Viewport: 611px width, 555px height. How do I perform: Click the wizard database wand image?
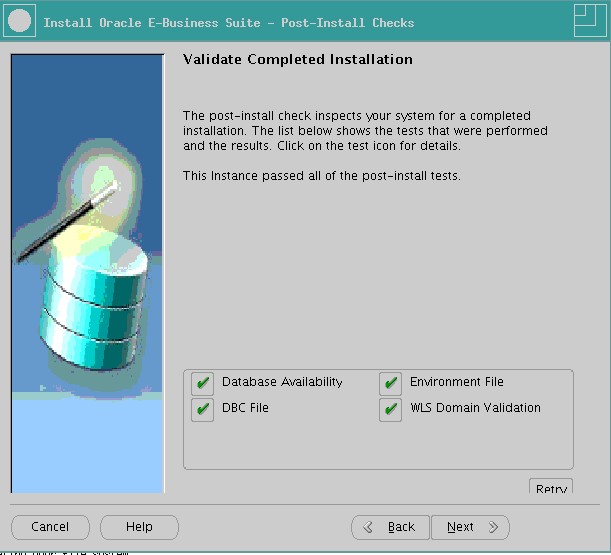87,274
